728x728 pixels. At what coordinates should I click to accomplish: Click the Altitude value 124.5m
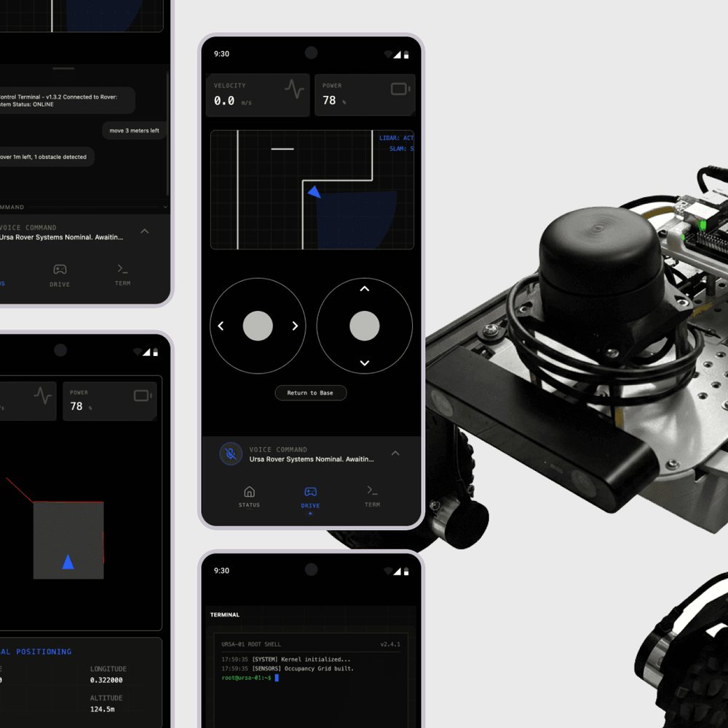[x=102, y=709]
